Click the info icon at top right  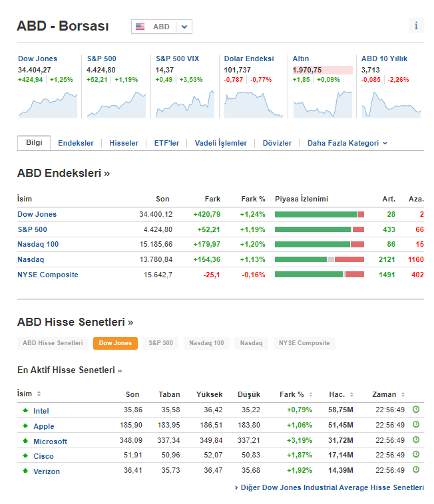click(416, 26)
